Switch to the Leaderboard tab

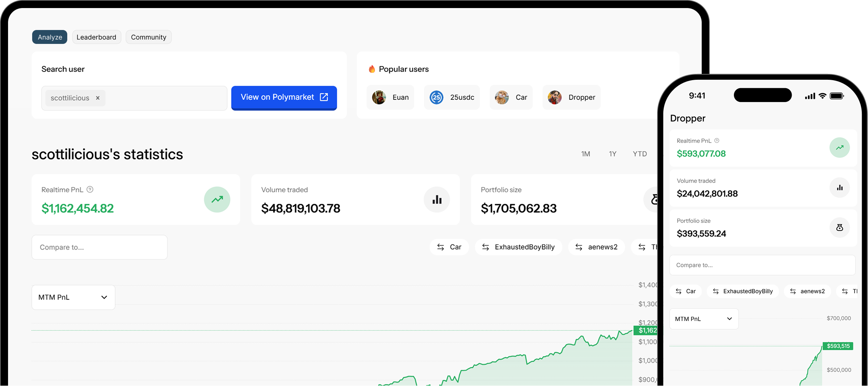click(96, 37)
